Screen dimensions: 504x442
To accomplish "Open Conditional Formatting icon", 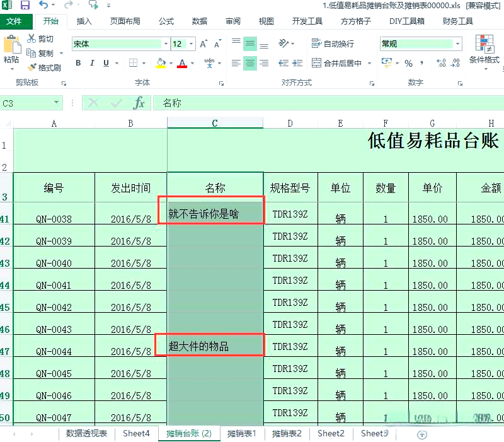I will (484, 44).
